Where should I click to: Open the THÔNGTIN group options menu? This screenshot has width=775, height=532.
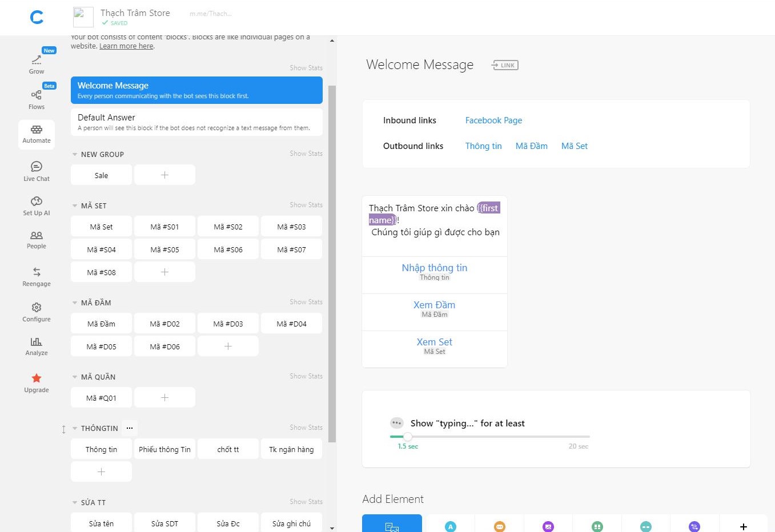point(130,428)
